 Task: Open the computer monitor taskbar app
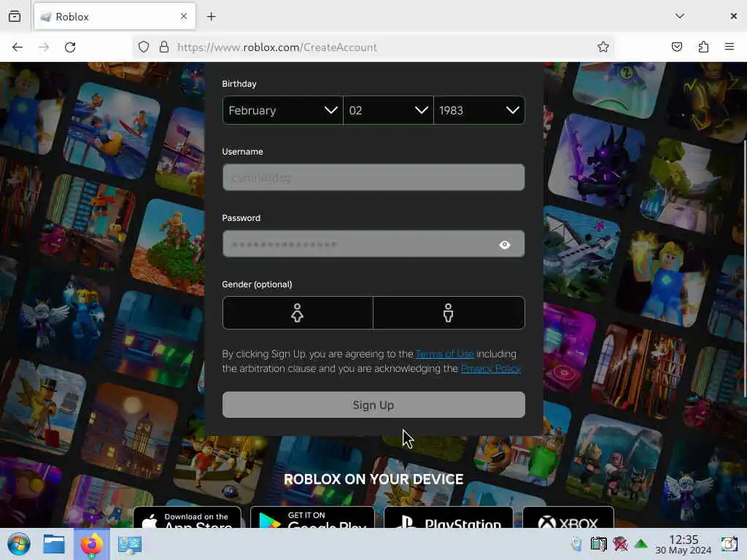click(130, 545)
